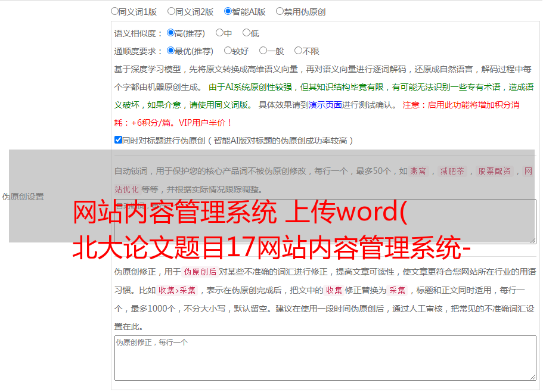This screenshot has width=543, height=392.
Task: Click the 股票配资 example keyword tag
Action: (x=495, y=171)
